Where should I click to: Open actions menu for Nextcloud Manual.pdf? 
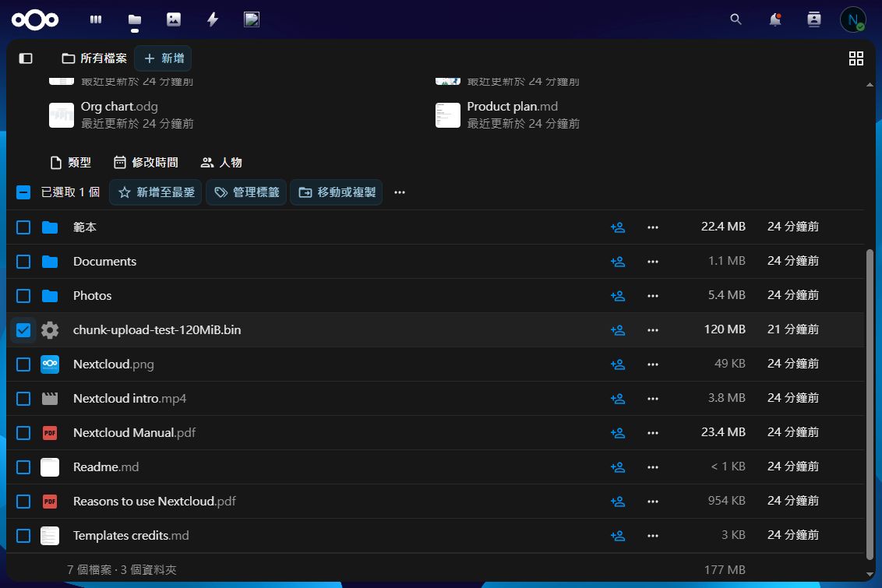point(652,433)
